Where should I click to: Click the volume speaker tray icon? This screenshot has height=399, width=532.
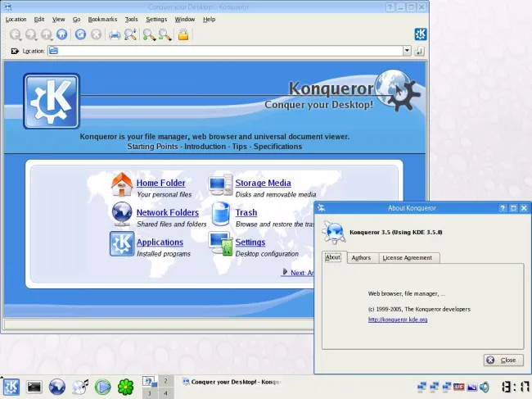485,387
